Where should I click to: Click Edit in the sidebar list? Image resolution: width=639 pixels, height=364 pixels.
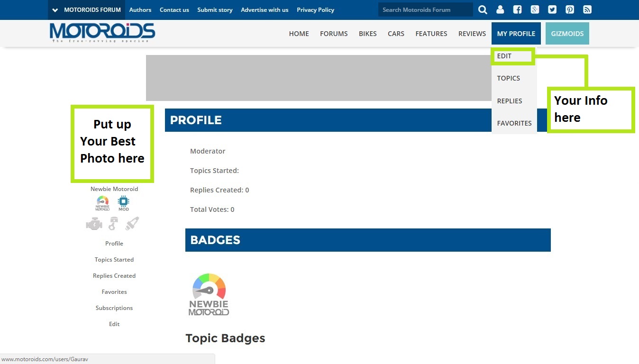coord(114,324)
